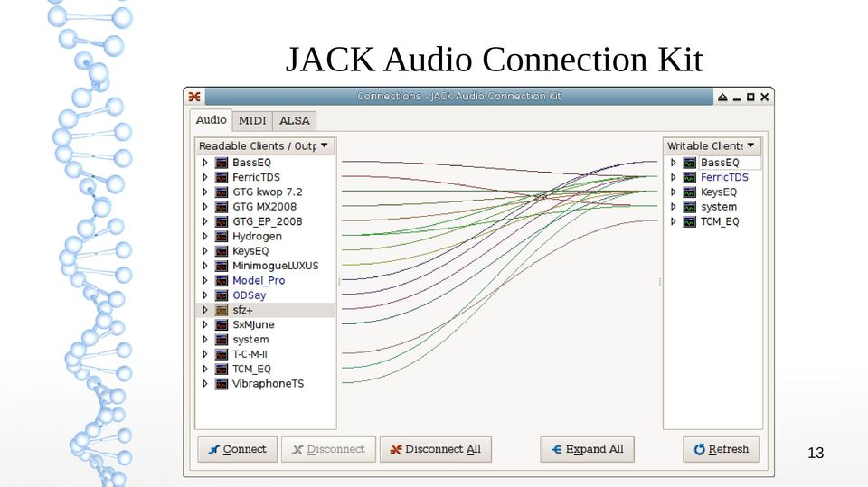
Task: Select the ODSay readable client row
Action: pyautogui.click(x=265, y=295)
